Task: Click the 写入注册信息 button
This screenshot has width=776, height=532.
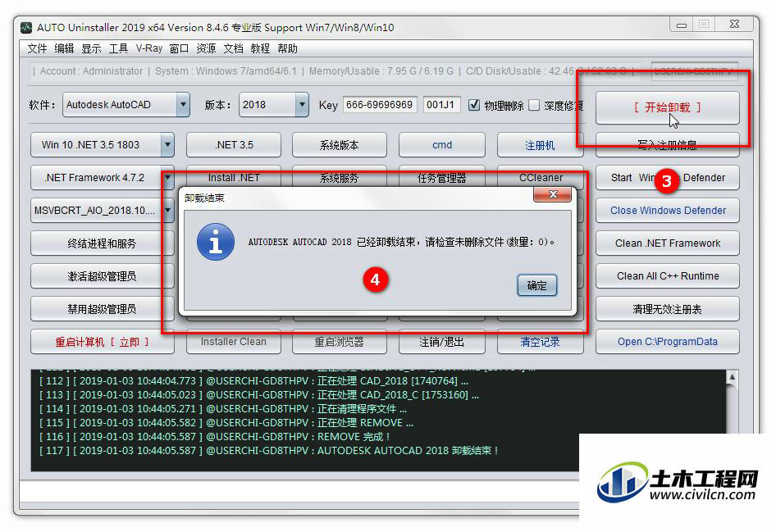Action: tap(667, 145)
